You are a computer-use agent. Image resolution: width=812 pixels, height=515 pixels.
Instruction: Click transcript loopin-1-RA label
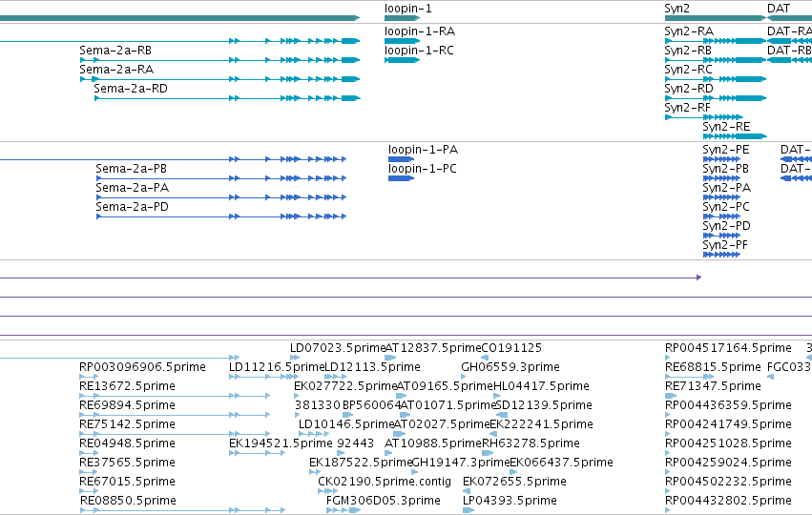click(x=420, y=31)
